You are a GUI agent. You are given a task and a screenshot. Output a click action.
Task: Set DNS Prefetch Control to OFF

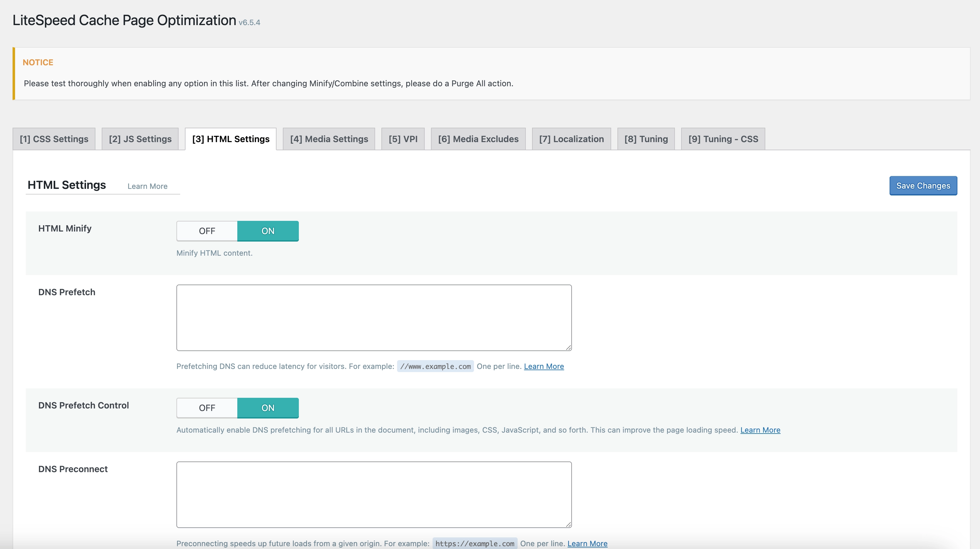click(207, 408)
